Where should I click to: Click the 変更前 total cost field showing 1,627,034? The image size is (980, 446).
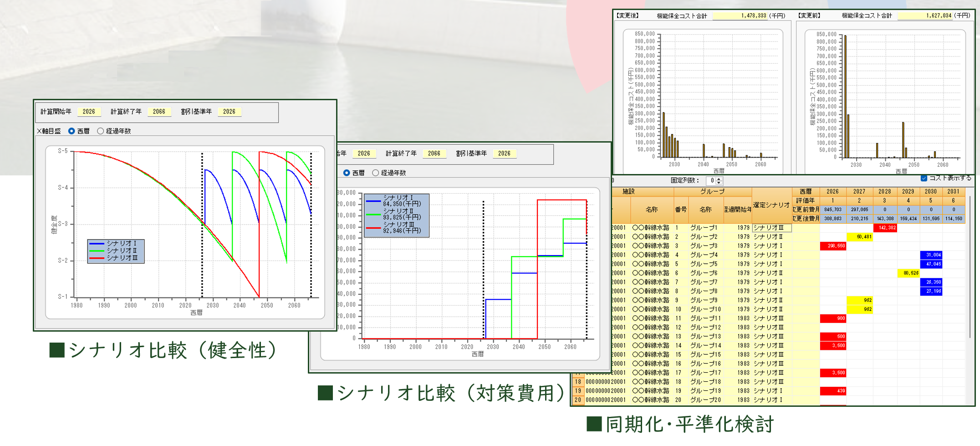point(924,16)
